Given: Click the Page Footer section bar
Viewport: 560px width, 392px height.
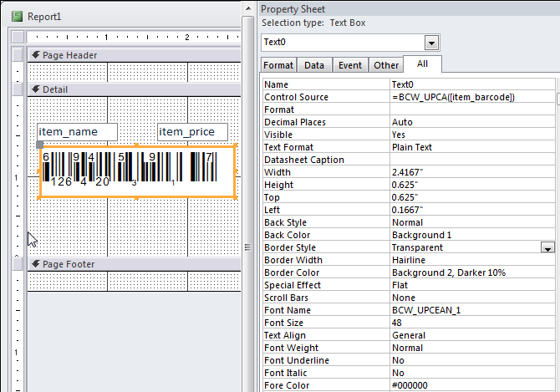Looking at the screenshot, I should (x=134, y=264).
